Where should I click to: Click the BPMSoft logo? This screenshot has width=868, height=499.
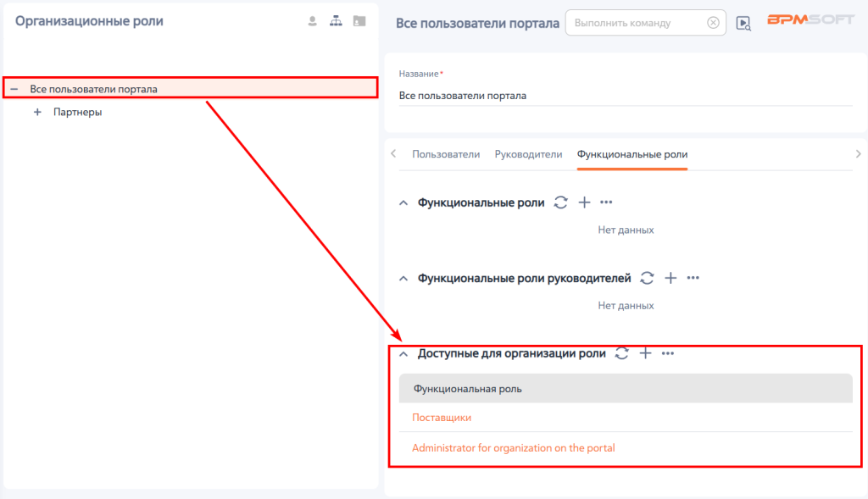point(810,19)
